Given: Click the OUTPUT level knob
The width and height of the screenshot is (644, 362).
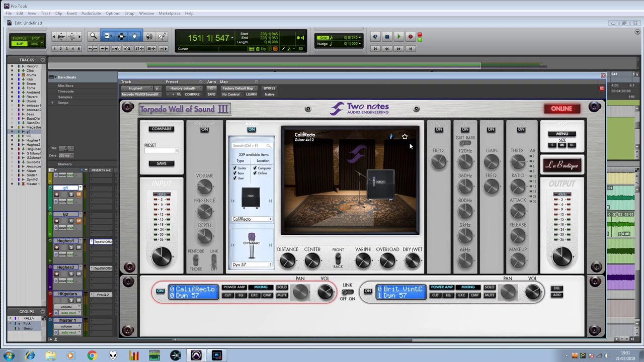Looking at the screenshot, I should click(x=562, y=256).
